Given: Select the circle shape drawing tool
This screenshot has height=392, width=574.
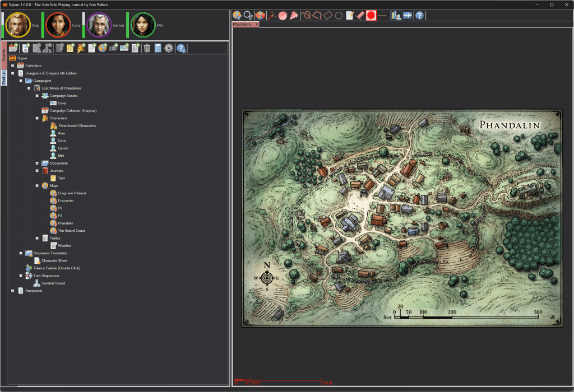Looking at the screenshot, I should (x=339, y=16).
